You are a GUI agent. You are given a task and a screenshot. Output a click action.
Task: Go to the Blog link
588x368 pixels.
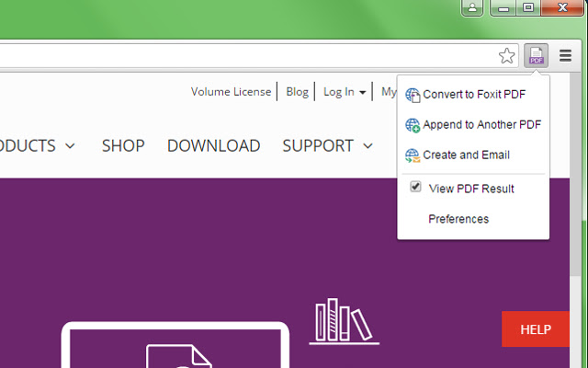pyautogui.click(x=297, y=92)
